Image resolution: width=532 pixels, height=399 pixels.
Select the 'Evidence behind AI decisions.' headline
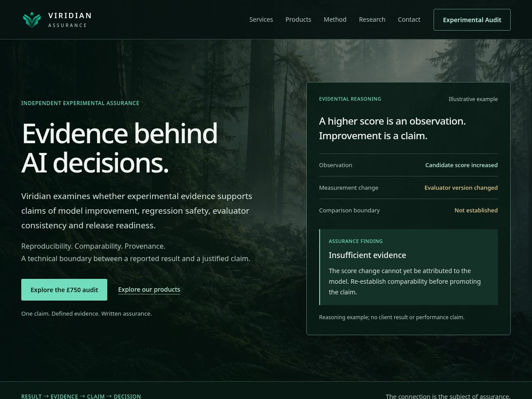coord(119,148)
